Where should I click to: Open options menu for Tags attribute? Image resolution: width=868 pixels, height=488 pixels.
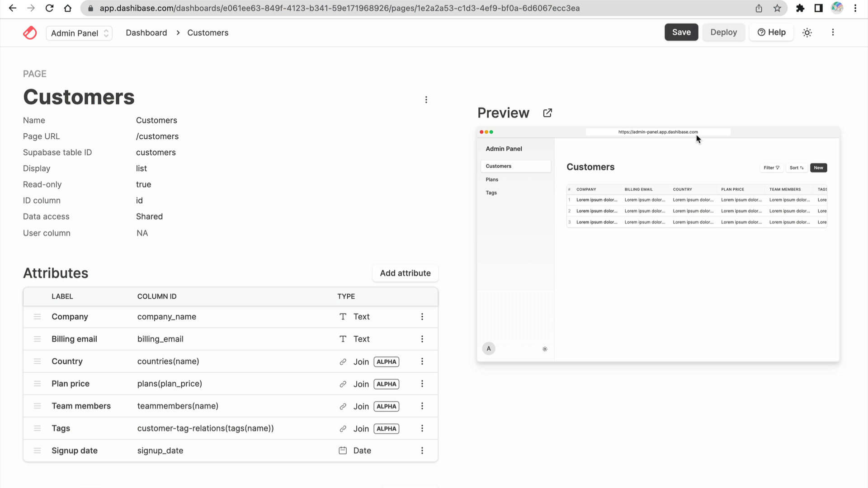tap(422, 428)
